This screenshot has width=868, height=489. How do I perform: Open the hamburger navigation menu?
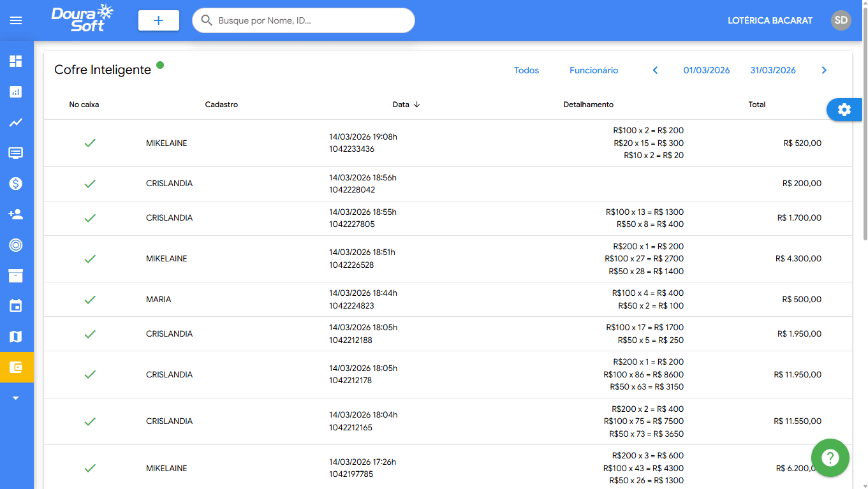point(16,20)
